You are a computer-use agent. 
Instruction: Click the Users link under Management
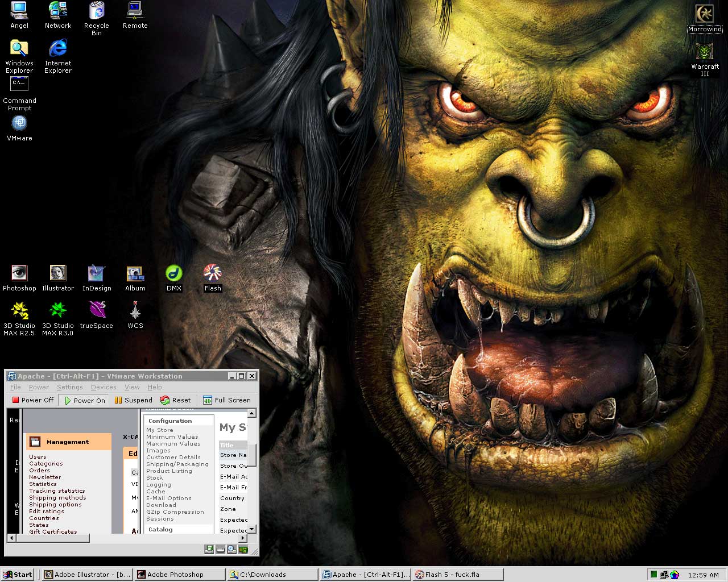(x=38, y=457)
